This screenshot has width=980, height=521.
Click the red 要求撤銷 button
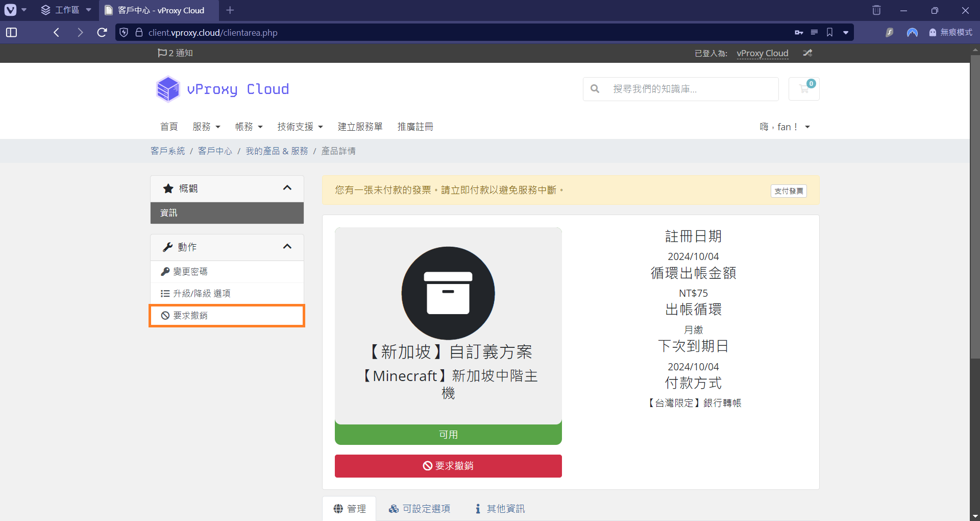tap(448, 466)
